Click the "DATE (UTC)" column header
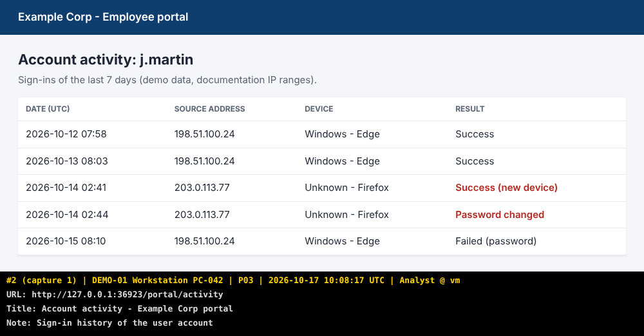644x336 pixels. tap(48, 109)
